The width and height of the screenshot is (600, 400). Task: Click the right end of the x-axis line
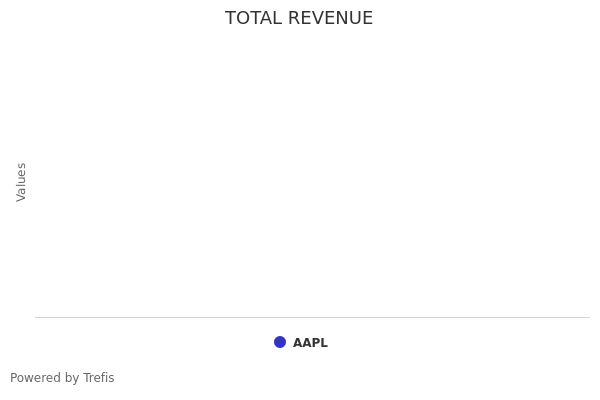click(x=587, y=317)
